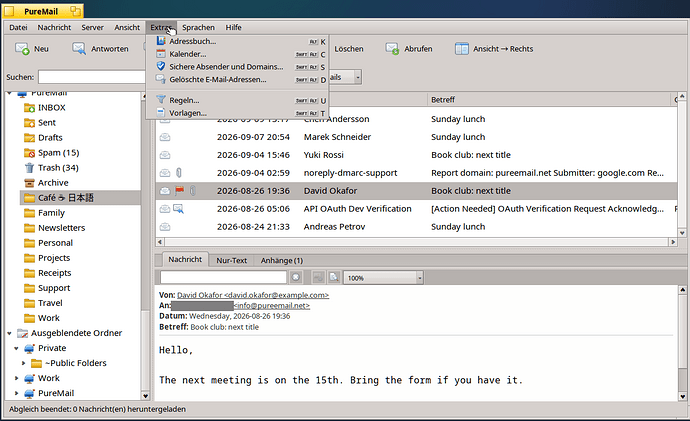Select the API OAuth Dev Verification message
690x421 pixels.
(x=416, y=209)
